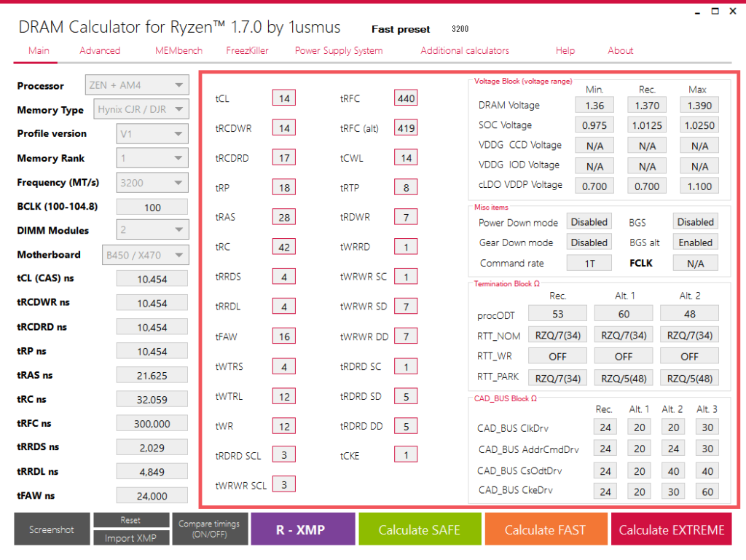Open the Additional calculators tab
Screen dimensions: 746x560
(465, 50)
